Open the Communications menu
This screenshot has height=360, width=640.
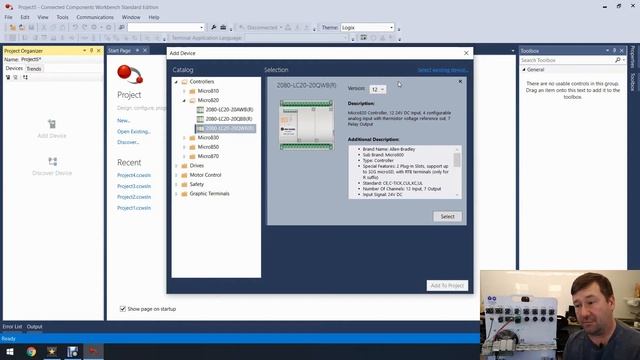tap(95, 17)
